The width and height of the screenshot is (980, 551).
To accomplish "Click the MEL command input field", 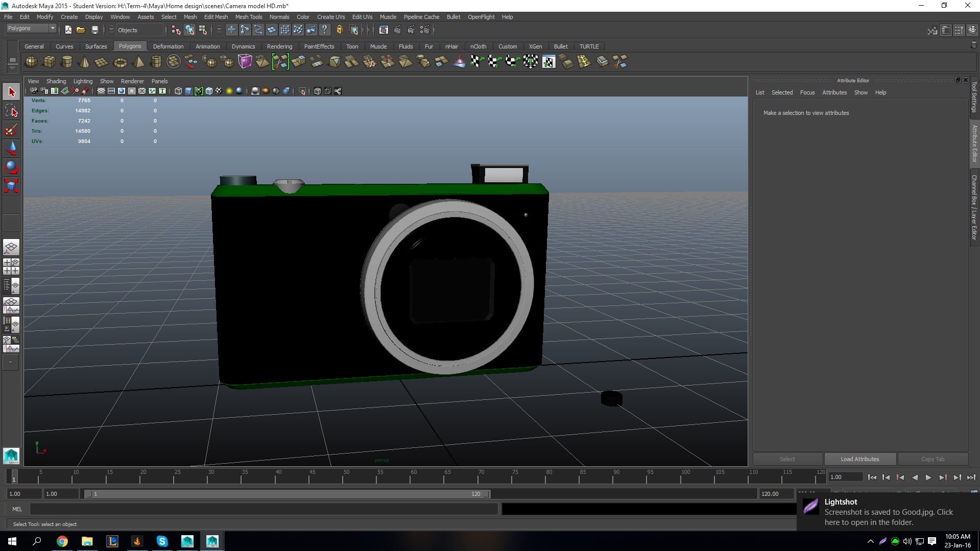I will pos(264,509).
